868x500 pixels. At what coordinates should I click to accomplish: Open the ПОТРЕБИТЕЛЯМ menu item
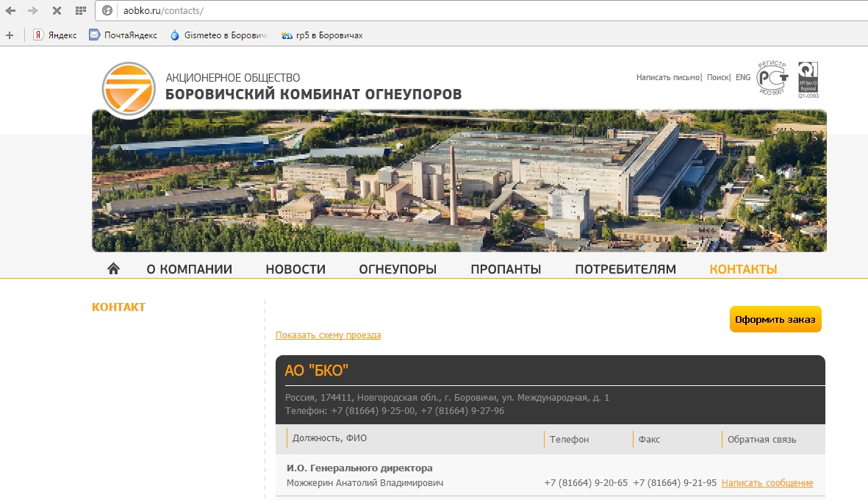625,269
